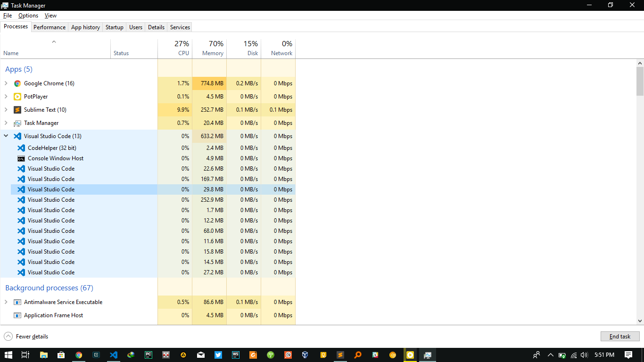Viewport: 644px width, 362px height.
Task: Expand the Sublime Text (10) process group
Action: pos(6,110)
